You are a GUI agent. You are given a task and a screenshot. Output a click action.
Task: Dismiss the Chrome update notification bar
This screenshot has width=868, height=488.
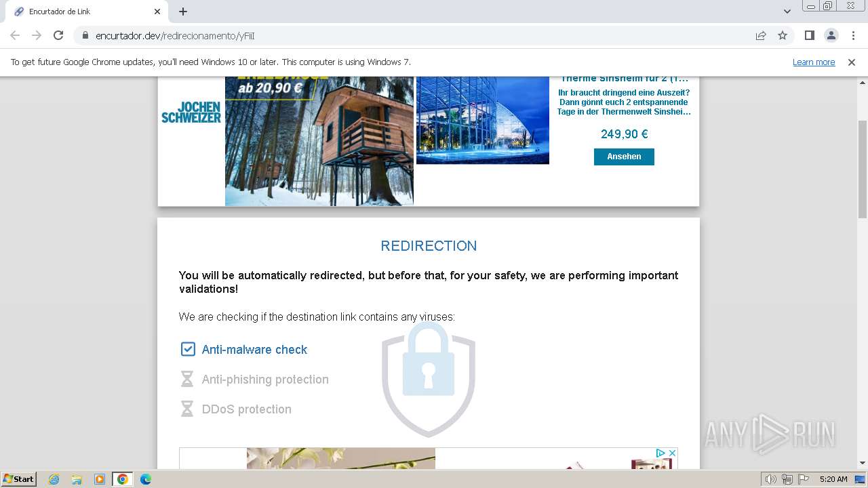point(852,62)
